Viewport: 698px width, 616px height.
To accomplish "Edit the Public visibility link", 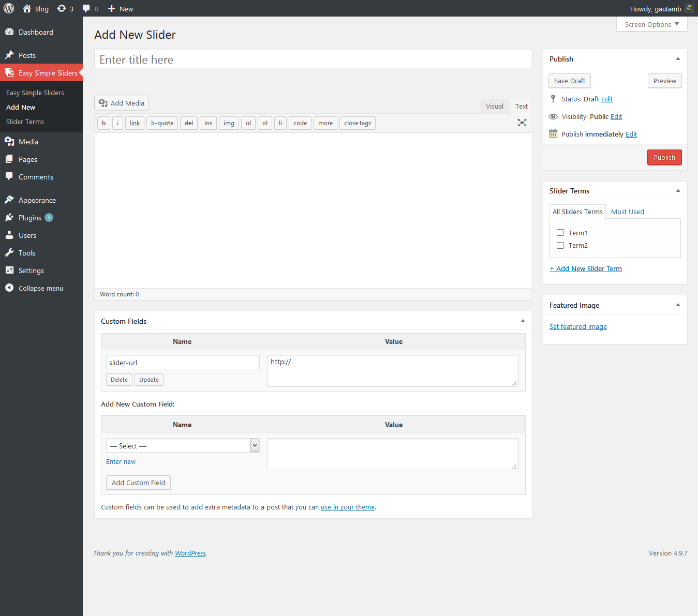I will pyautogui.click(x=616, y=116).
